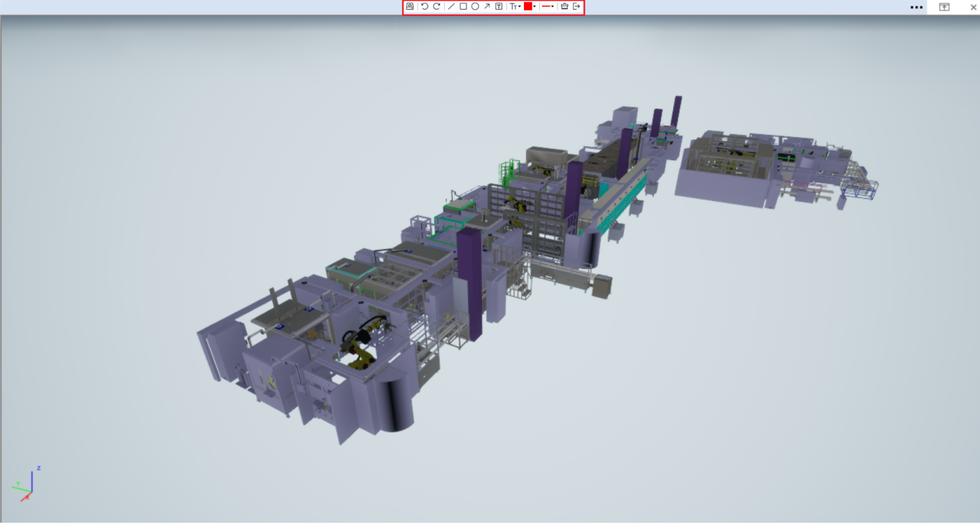Select the tall purple column in foreground

[469, 284]
